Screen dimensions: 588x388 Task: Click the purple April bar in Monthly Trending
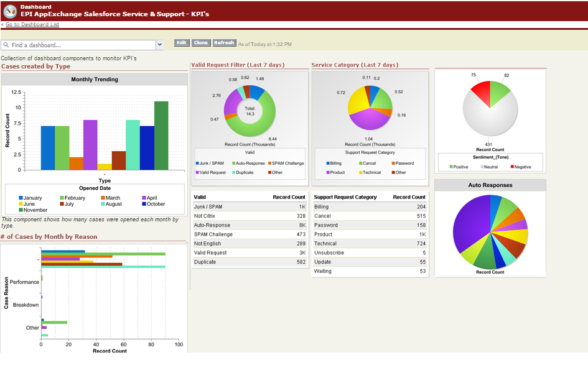(x=90, y=145)
